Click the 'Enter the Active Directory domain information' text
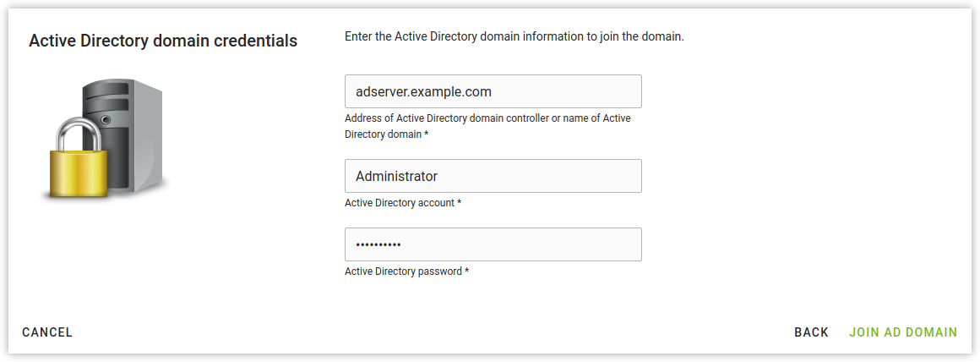Screen dimensions: 980x362 click(514, 37)
